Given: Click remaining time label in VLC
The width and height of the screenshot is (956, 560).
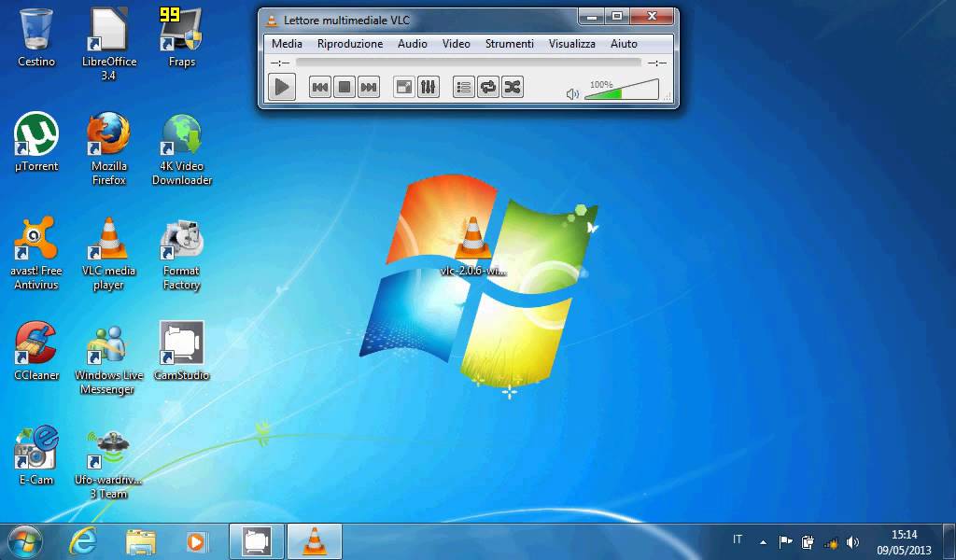Looking at the screenshot, I should (656, 63).
